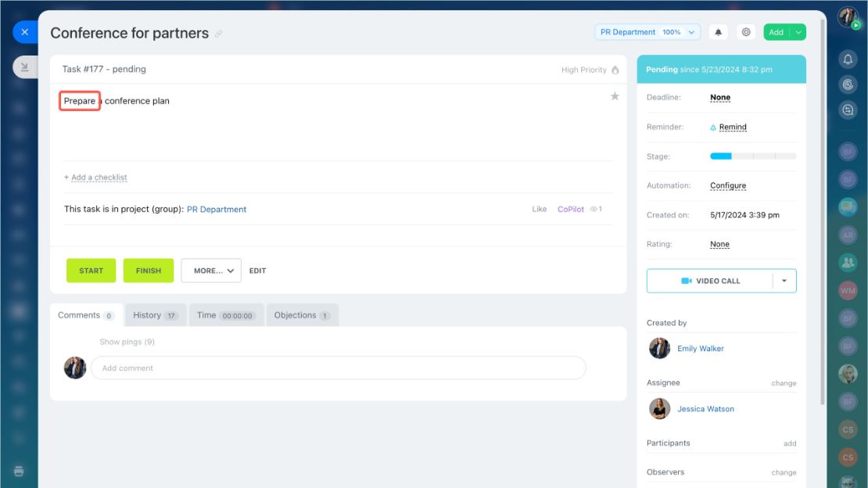
Task: Expand the MORE... dropdown
Action: (211, 271)
